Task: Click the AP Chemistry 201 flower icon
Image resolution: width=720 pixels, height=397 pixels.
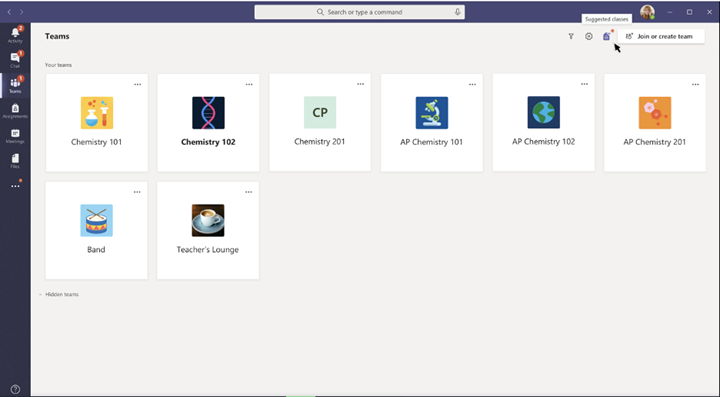Action: click(655, 112)
